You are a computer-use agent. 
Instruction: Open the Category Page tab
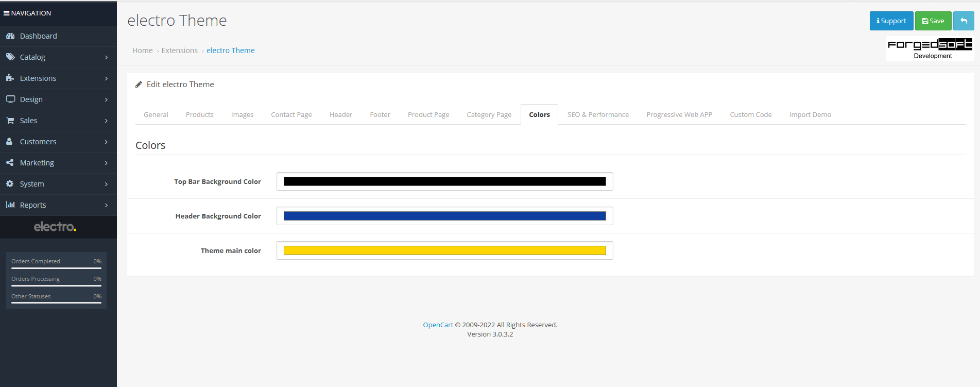(489, 114)
